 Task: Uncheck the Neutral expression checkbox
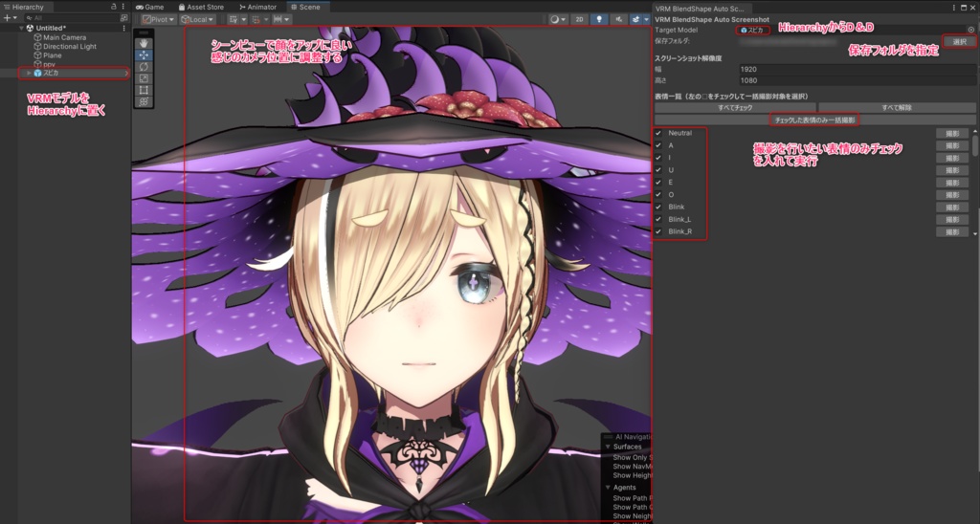coord(658,133)
